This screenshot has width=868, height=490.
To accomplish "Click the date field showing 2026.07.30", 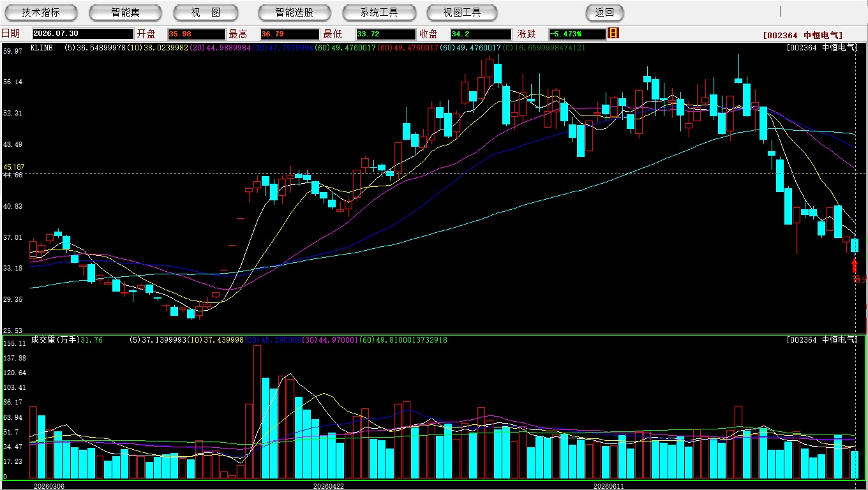I will tap(83, 34).
